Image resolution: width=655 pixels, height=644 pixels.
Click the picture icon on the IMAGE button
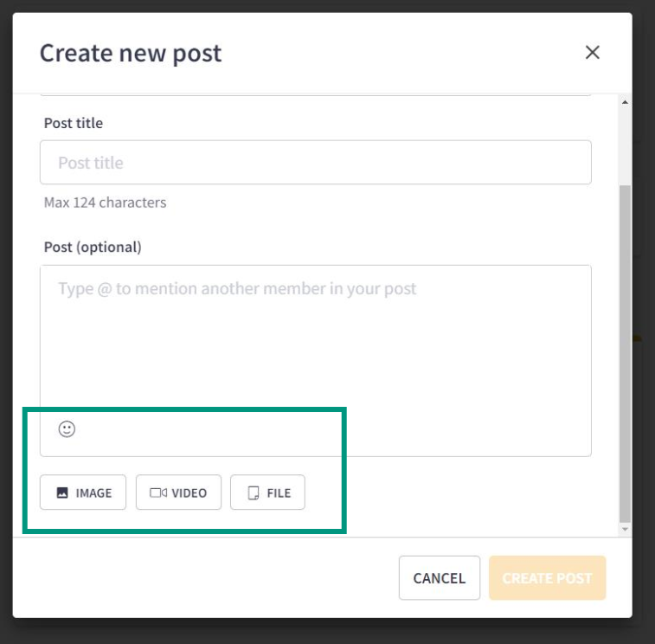tap(62, 493)
